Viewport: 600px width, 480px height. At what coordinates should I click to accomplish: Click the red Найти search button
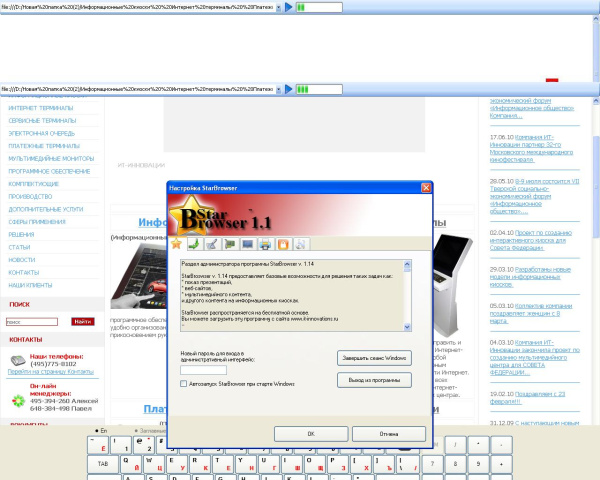pos(83,322)
